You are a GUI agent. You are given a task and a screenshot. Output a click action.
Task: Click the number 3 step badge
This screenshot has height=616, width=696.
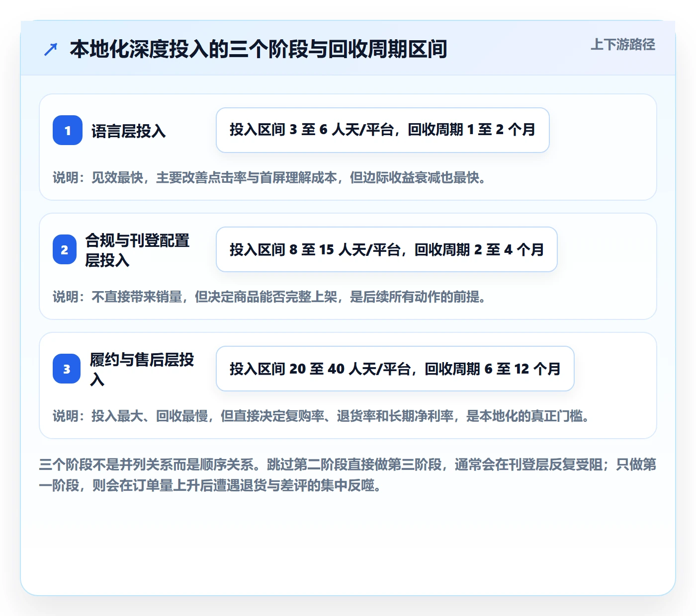[x=67, y=369]
